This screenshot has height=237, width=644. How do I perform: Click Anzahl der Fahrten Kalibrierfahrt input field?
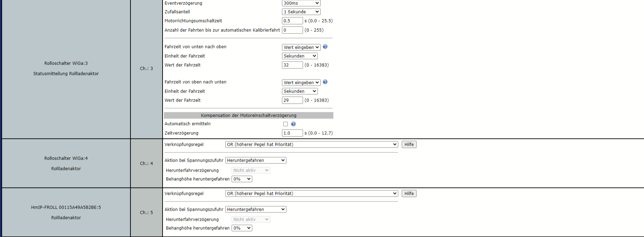pyautogui.click(x=292, y=30)
